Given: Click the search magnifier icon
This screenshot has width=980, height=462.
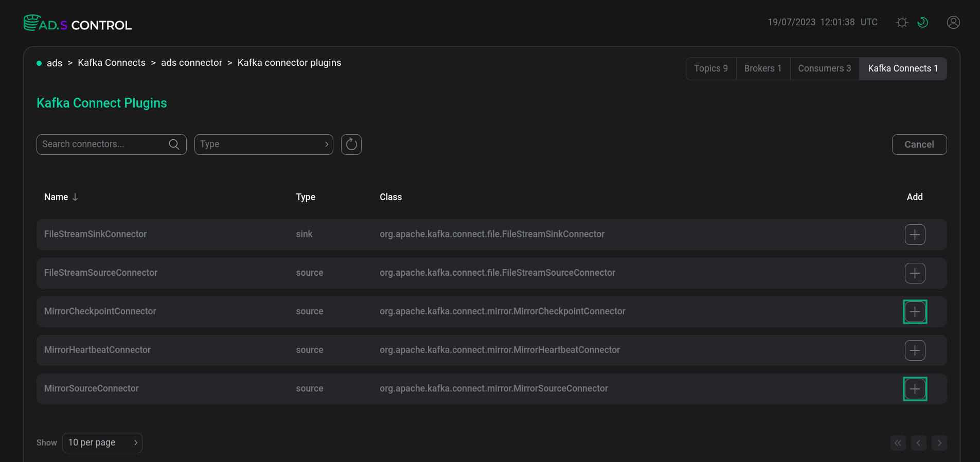Looking at the screenshot, I should [174, 144].
